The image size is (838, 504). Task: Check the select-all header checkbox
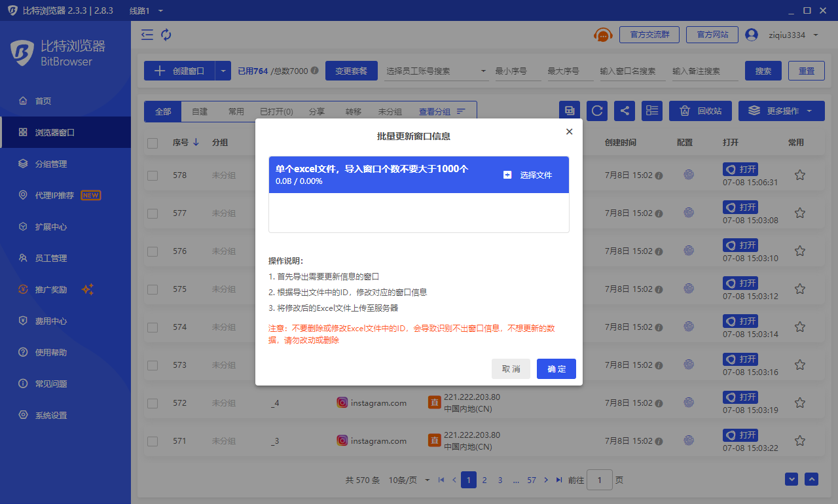pyautogui.click(x=153, y=143)
